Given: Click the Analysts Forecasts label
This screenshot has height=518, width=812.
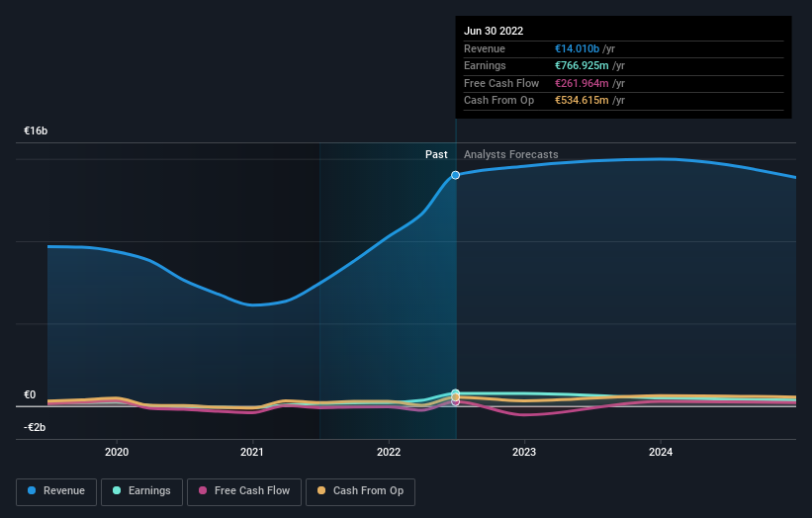Looking at the screenshot, I should coord(511,154).
